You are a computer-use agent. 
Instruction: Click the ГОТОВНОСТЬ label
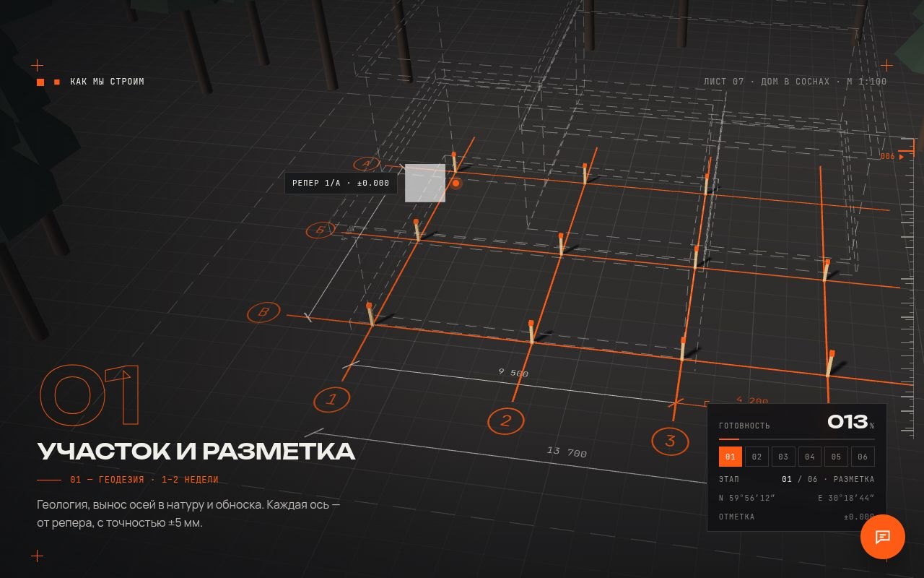click(744, 426)
